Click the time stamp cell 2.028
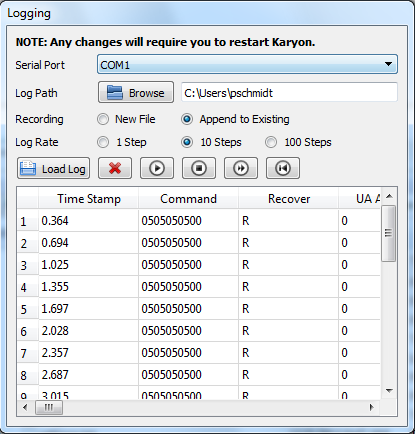 point(88,331)
